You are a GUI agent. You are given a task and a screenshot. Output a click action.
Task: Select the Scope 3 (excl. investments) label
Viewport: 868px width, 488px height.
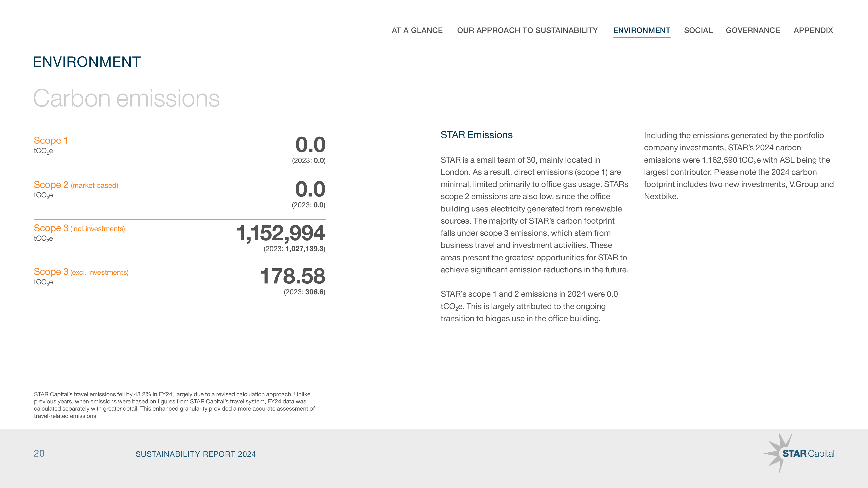click(x=81, y=272)
